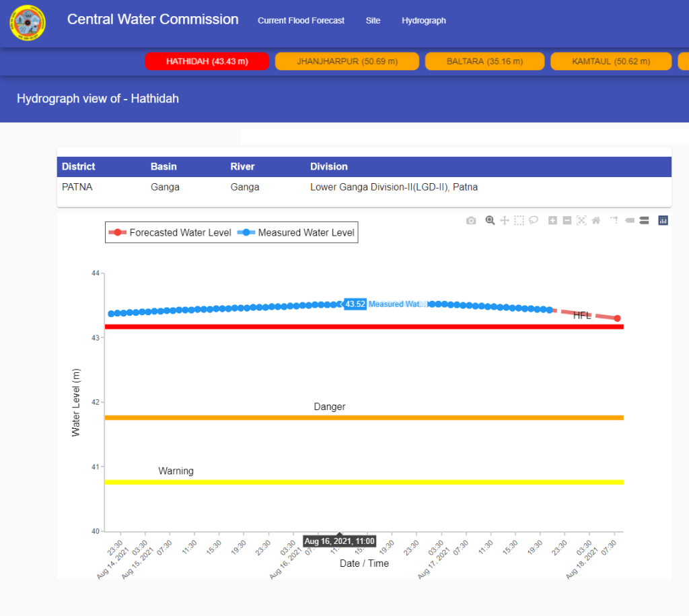Viewport: 689px width, 616px height.
Task: Toggle spike lines on the chart
Action: pyautogui.click(x=614, y=220)
